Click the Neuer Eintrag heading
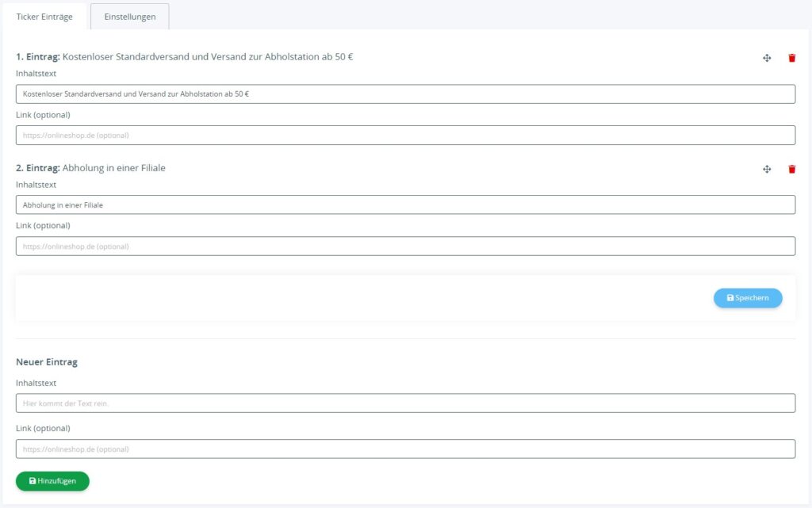This screenshot has width=812, height=508. 46,361
